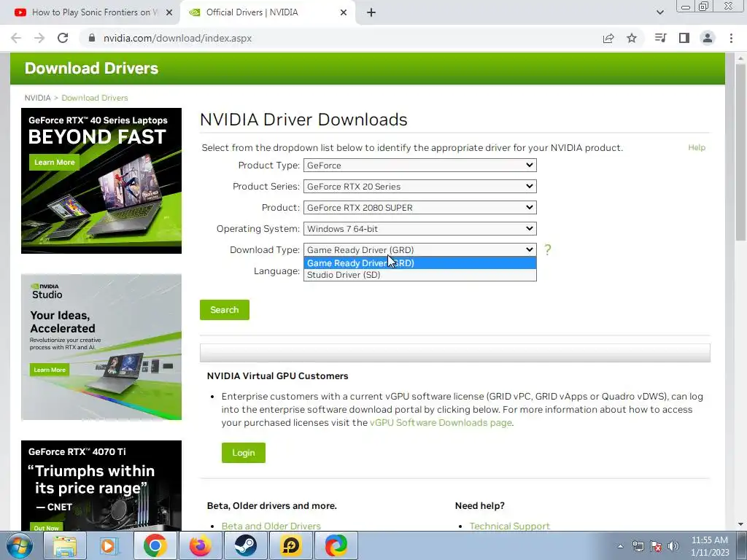Screen dimensions: 747x560
Task: Click the green question mark beside Download Type
Action: click(x=547, y=249)
